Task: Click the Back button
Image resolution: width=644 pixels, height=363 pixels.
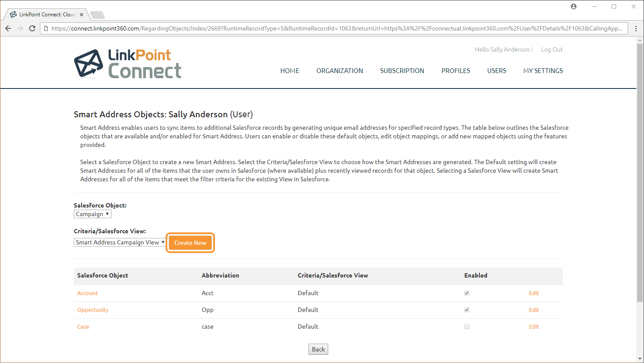Action: (x=318, y=349)
